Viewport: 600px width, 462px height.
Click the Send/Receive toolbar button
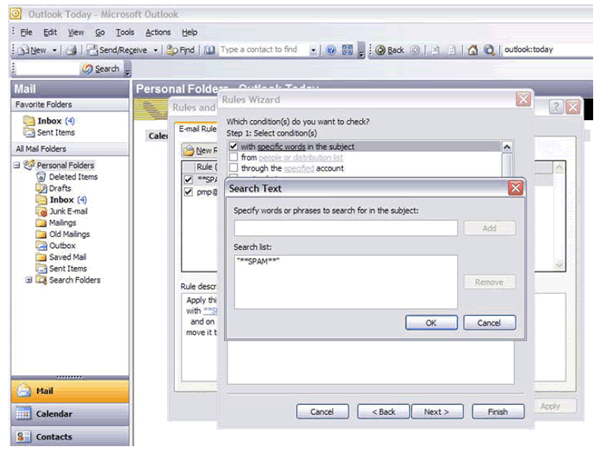point(117,50)
